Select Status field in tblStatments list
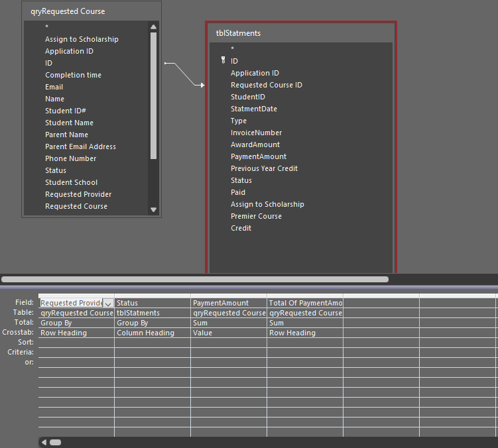Image resolution: width=498 pixels, height=448 pixels. 241,180
